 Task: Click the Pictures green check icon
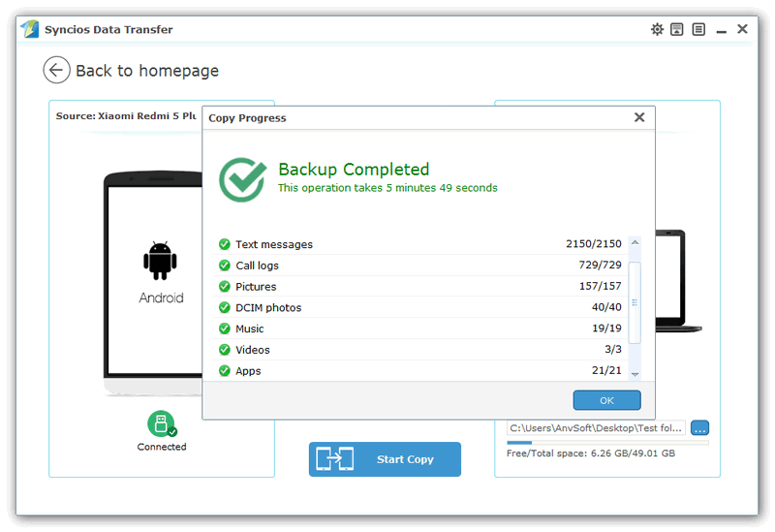pyautogui.click(x=225, y=286)
